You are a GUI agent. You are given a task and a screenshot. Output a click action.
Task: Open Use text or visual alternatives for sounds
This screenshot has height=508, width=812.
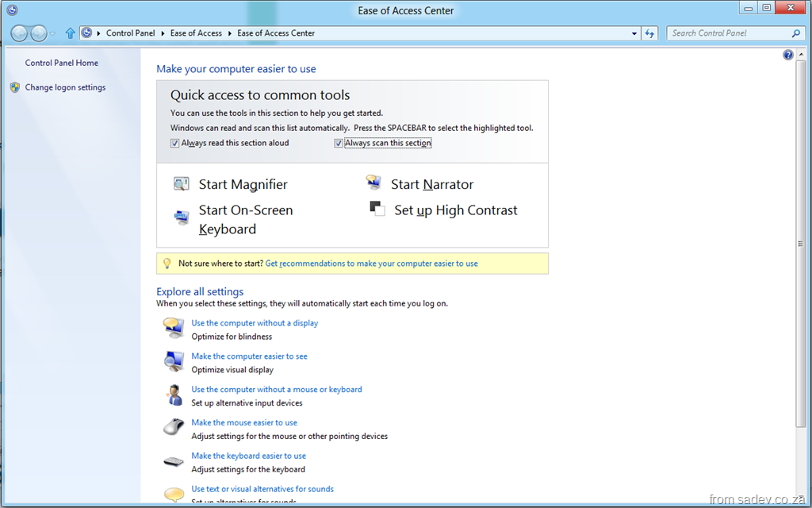click(x=262, y=489)
